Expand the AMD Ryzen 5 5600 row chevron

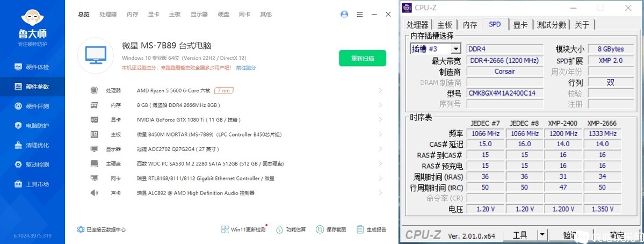coord(380,90)
